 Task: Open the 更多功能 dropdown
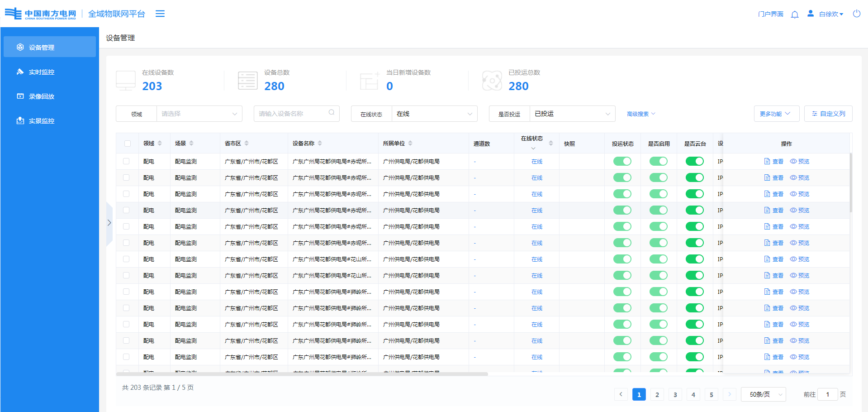click(777, 114)
